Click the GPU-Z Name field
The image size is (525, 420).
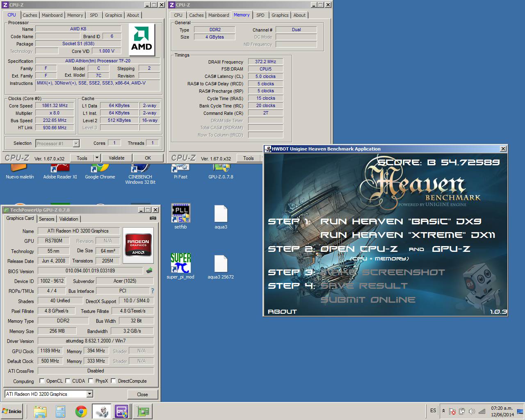79,231
